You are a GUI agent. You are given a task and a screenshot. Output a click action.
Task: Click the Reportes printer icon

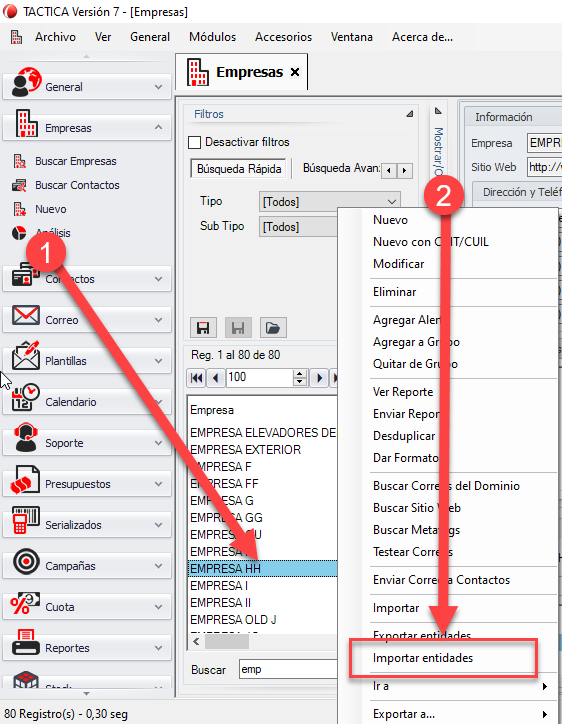[26, 643]
